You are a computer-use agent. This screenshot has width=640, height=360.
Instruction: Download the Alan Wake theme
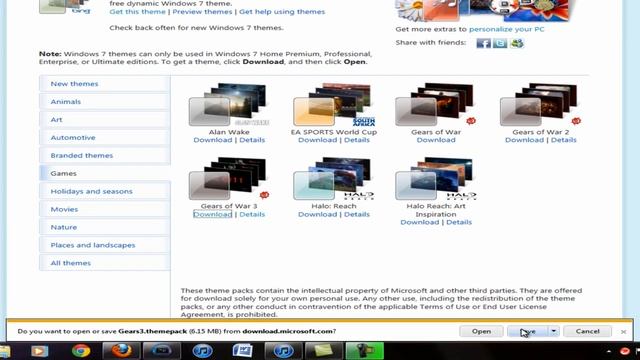click(x=213, y=140)
